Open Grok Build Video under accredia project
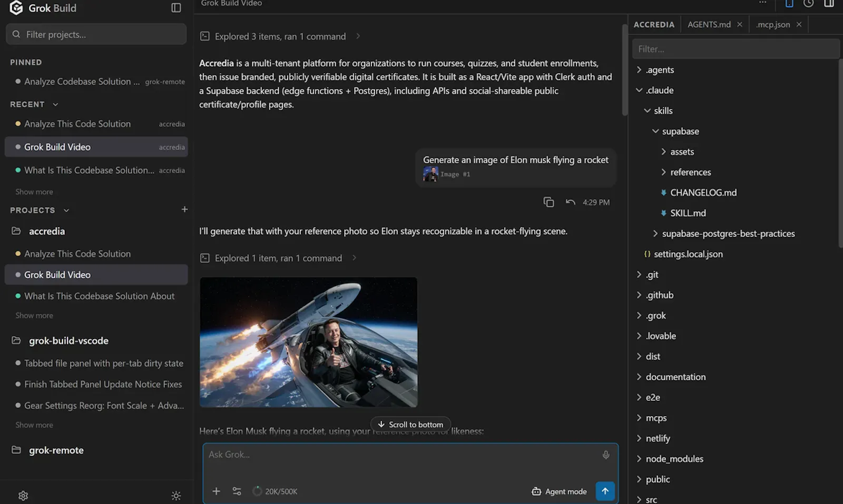Image resolution: width=843 pixels, height=504 pixels. point(96,275)
